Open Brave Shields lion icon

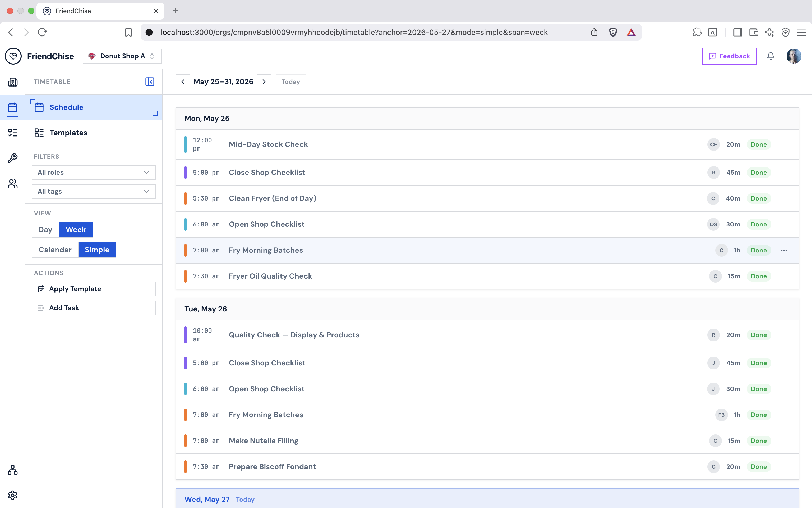pos(613,32)
